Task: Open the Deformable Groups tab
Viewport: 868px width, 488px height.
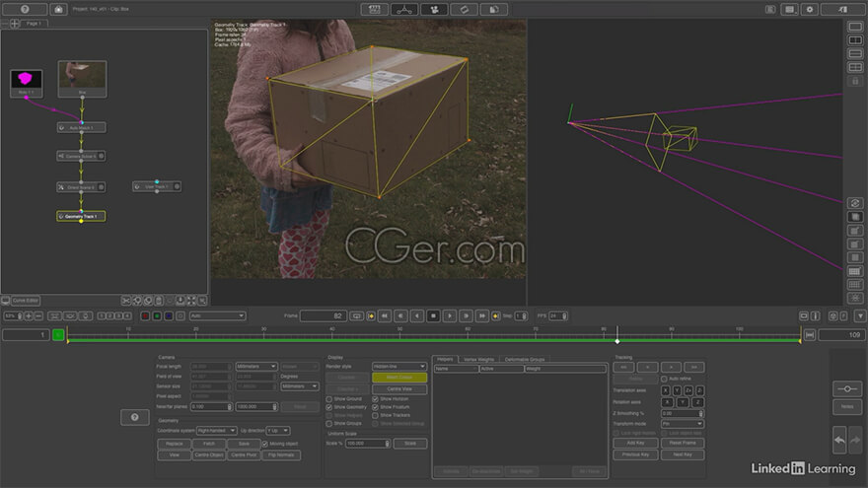Action: [524, 359]
